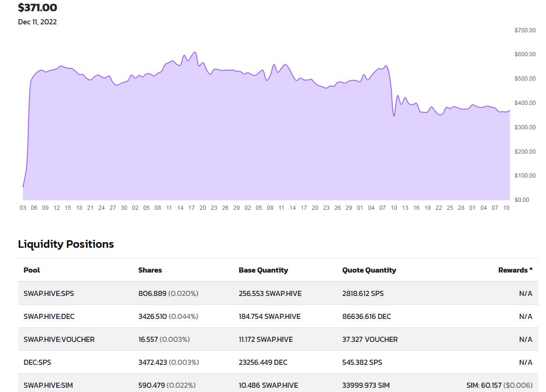Open the SWAP.HIVE:VOUCHER pool name

pyautogui.click(x=59, y=340)
